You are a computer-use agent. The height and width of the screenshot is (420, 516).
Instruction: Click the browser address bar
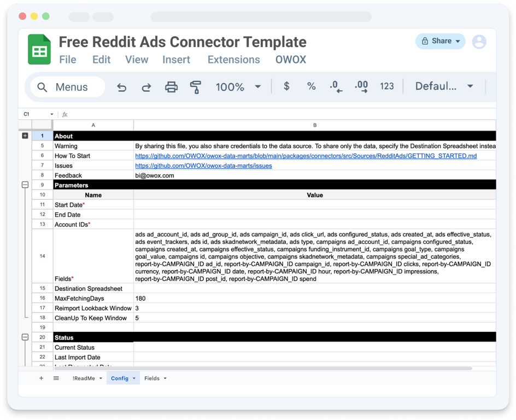261,16
